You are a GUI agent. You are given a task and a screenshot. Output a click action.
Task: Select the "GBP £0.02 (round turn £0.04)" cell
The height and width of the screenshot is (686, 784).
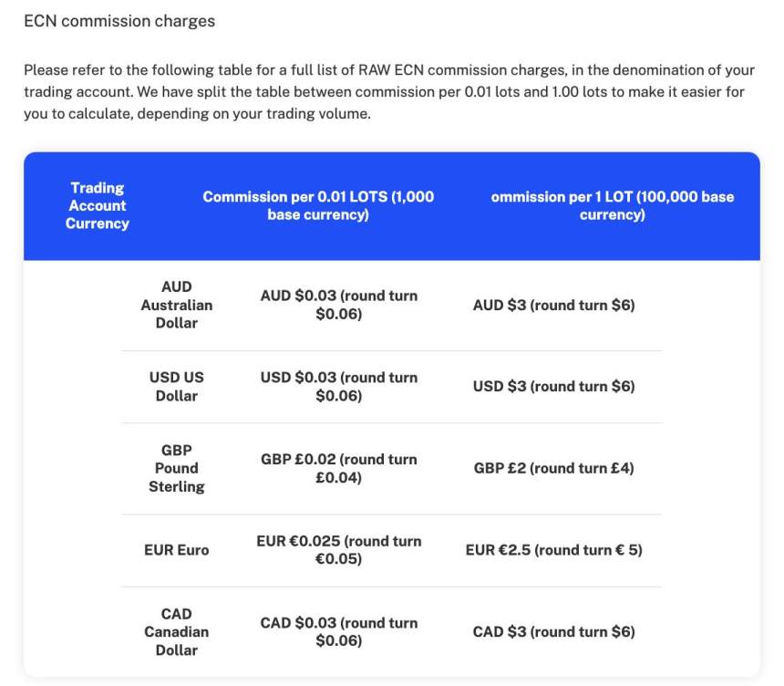point(339,468)
